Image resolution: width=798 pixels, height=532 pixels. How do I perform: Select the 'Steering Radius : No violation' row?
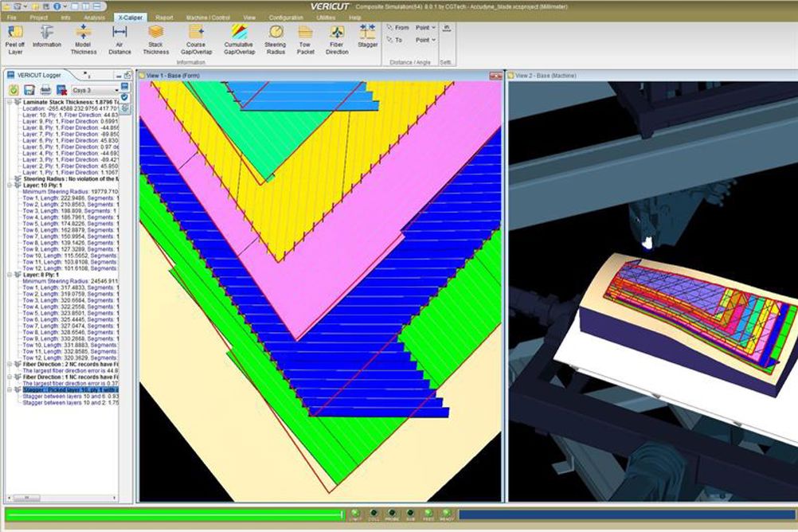[x=71, y=178]
